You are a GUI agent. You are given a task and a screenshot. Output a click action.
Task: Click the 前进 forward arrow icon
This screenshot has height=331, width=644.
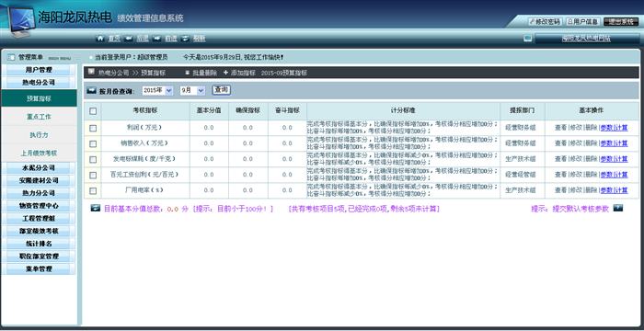157,39
